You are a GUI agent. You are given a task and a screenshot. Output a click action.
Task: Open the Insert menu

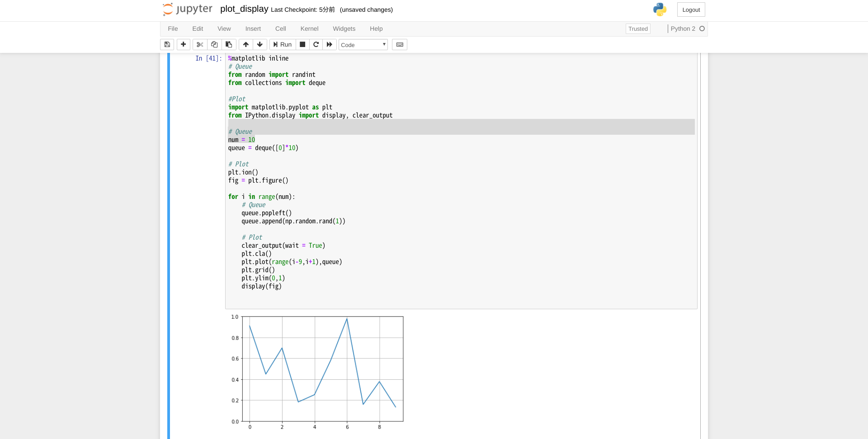tap(253, 28)
